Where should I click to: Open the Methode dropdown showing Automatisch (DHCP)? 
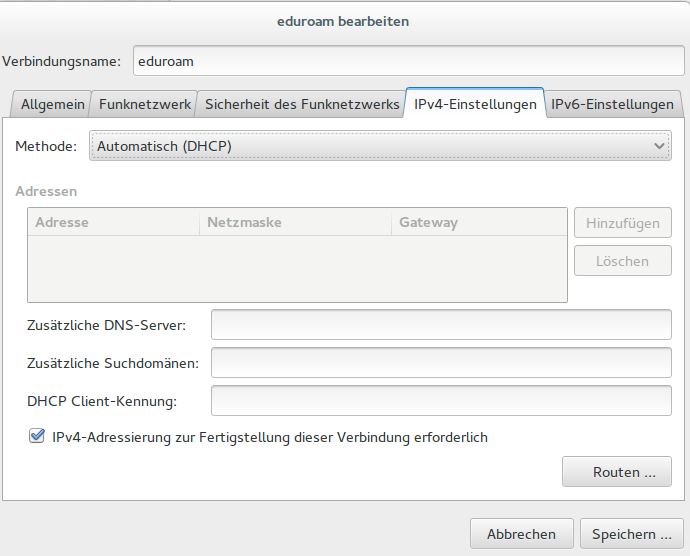point(380,146)
